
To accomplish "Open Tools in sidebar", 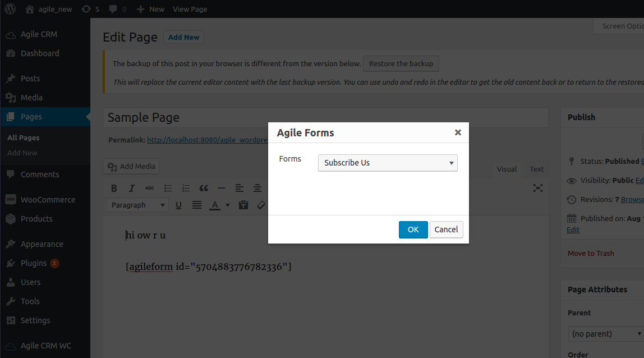I will (45, 301).
